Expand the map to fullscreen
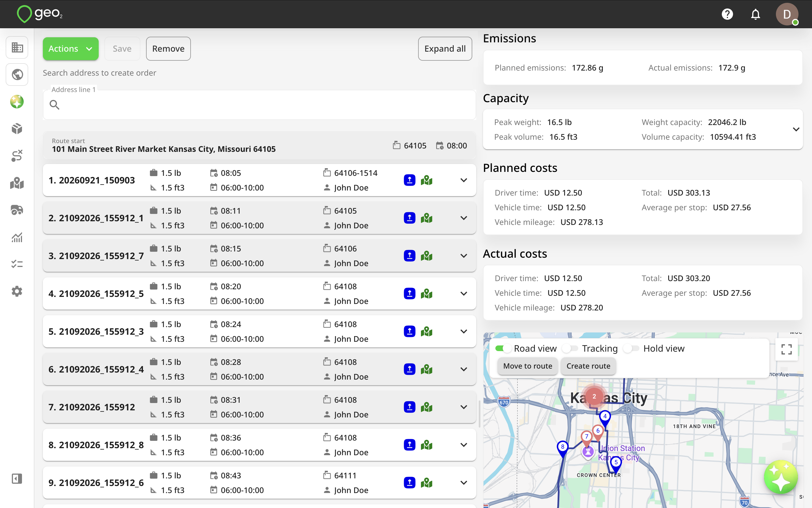The height and width of the screenshot is (508, 812). coord(787,349)
